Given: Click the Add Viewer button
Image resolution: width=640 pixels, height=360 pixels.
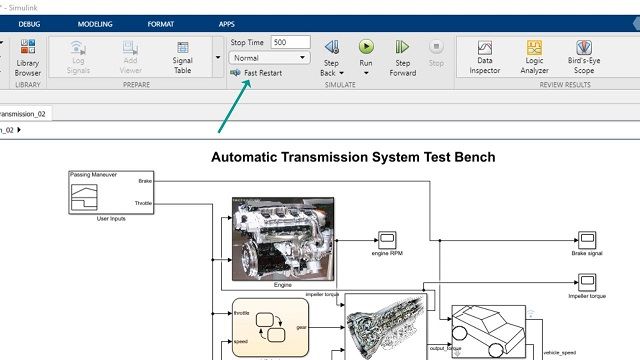Looking at the screenshot, I should click(x=131, y=58).
